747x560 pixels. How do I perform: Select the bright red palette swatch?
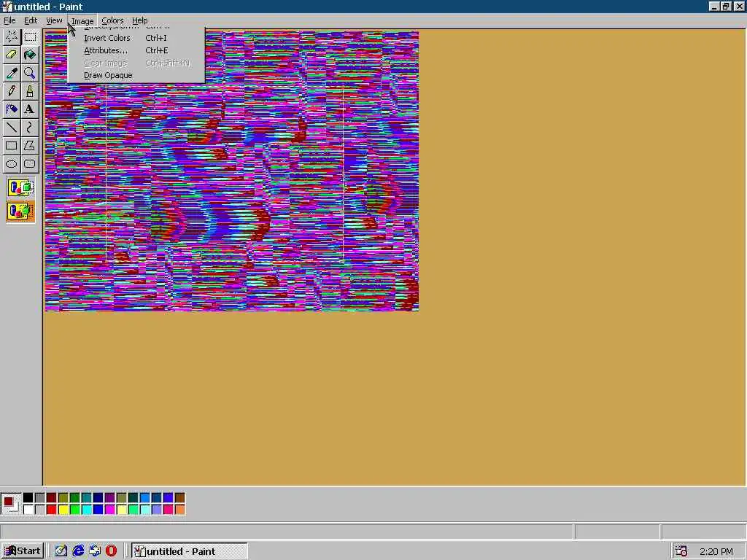tap(52, 510)
